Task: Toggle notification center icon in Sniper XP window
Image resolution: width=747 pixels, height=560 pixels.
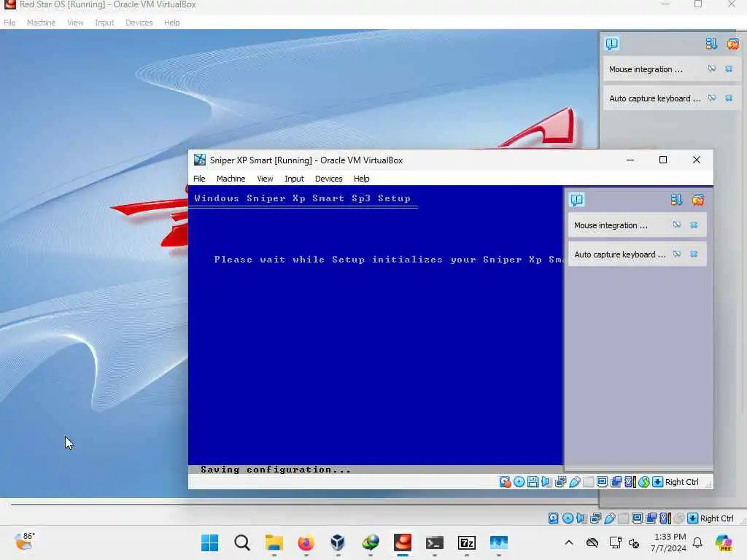Action: [577, 200]
